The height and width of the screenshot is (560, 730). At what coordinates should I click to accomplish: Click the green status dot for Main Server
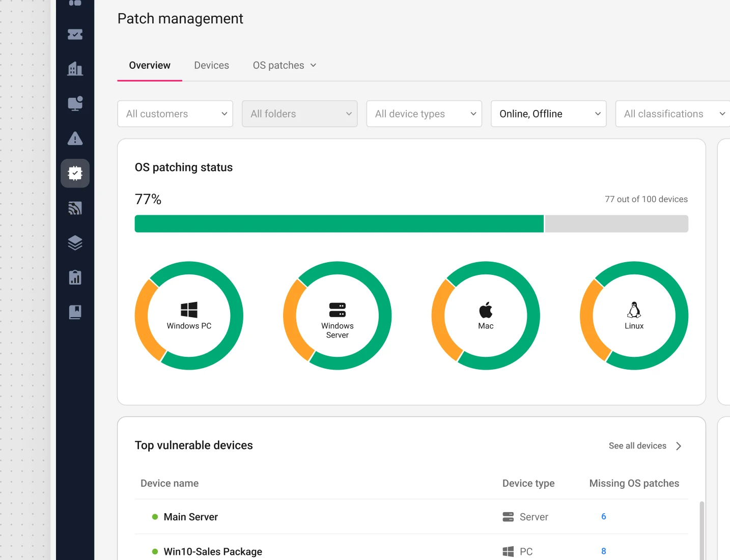(155, 517)
